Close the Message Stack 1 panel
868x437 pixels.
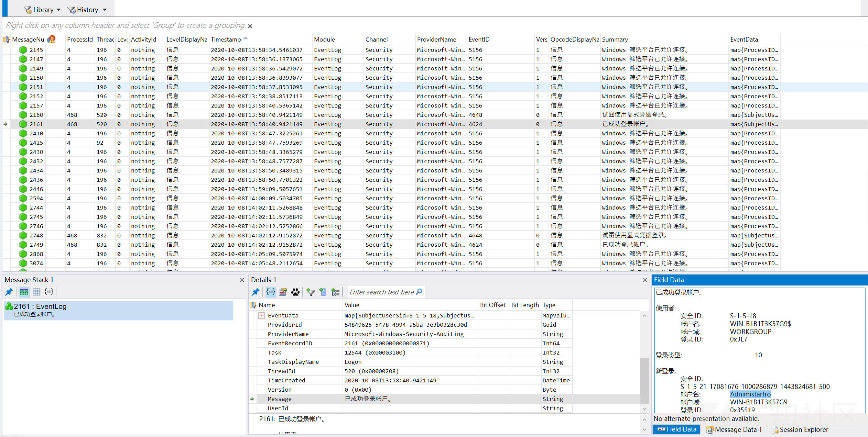[x=242, y=280]
